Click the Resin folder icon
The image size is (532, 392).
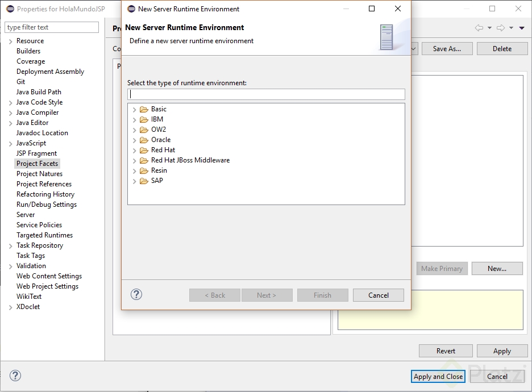(x=144, y=170)
